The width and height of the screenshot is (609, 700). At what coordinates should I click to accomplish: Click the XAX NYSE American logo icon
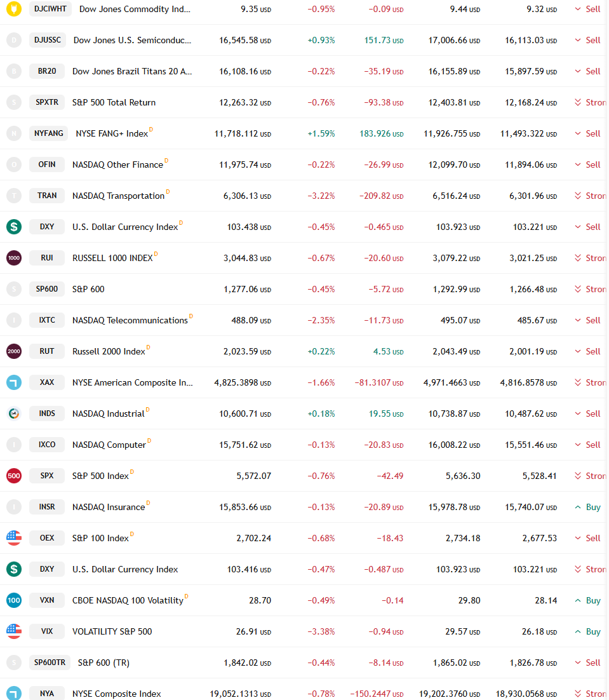click(x=14, y=382)
